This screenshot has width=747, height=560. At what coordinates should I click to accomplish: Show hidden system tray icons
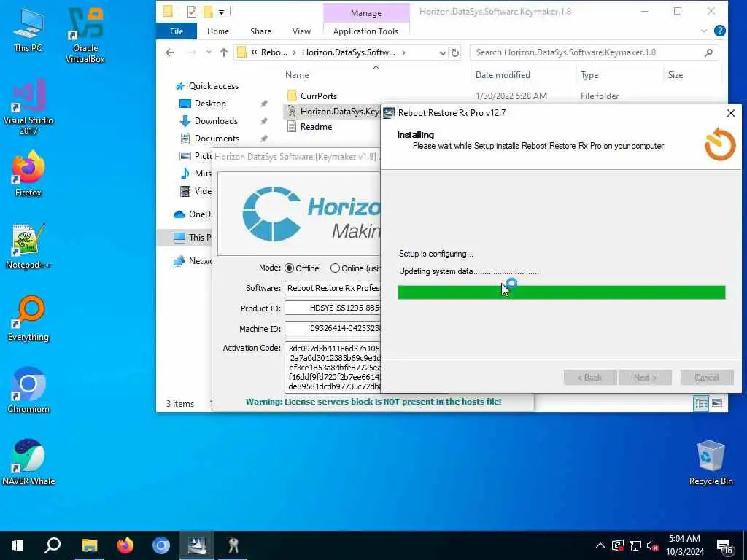(x=600, y=545)
